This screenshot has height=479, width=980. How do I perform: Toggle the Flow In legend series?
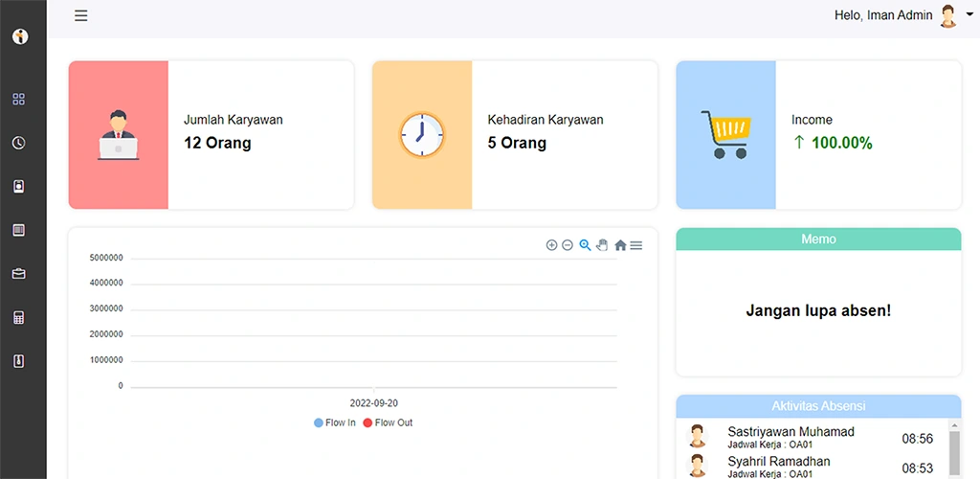[335, 422]
